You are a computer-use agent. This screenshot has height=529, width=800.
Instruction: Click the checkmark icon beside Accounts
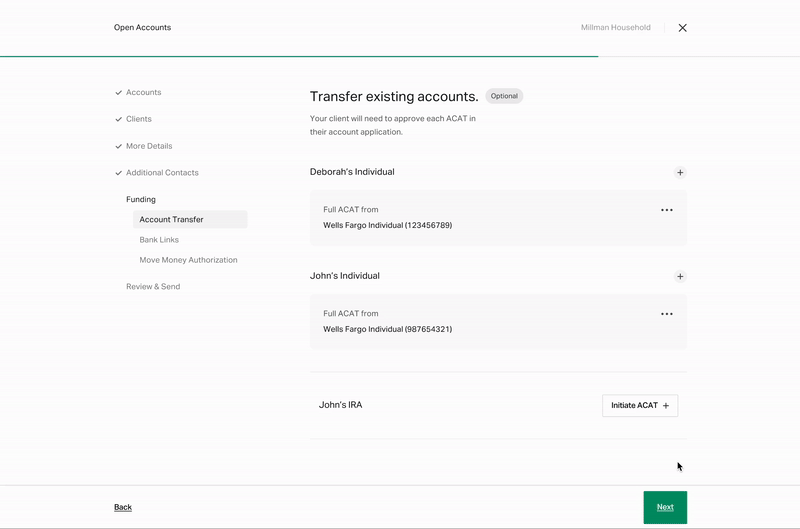click(118, 93)
